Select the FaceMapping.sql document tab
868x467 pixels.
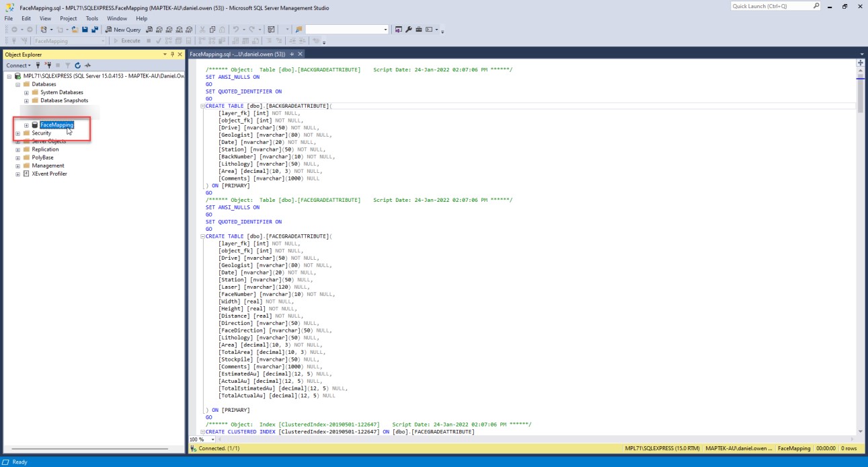tap(237, 54)
